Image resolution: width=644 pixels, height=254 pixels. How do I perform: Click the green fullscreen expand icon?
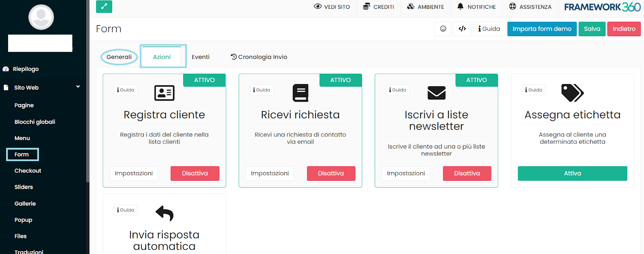[x=104, y=6]
